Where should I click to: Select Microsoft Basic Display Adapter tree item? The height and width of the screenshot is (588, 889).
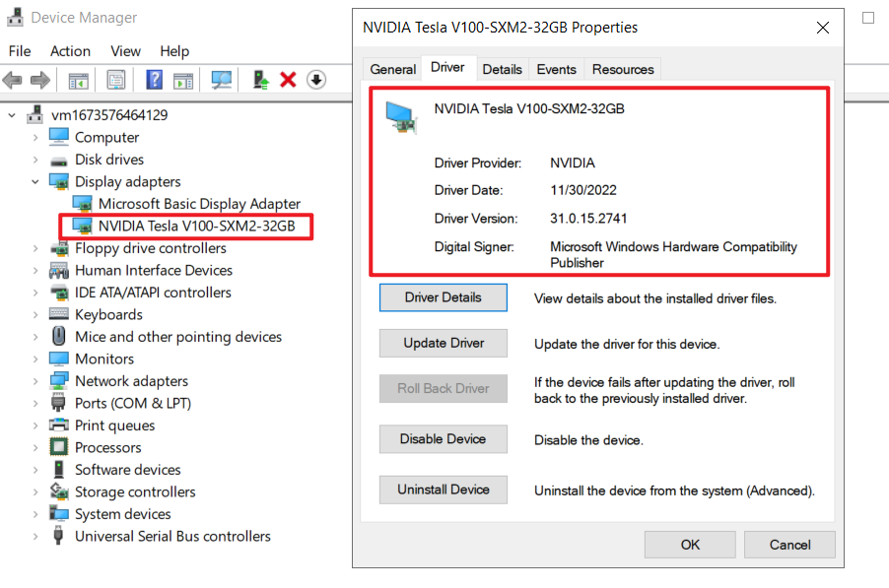coord(199,204)
